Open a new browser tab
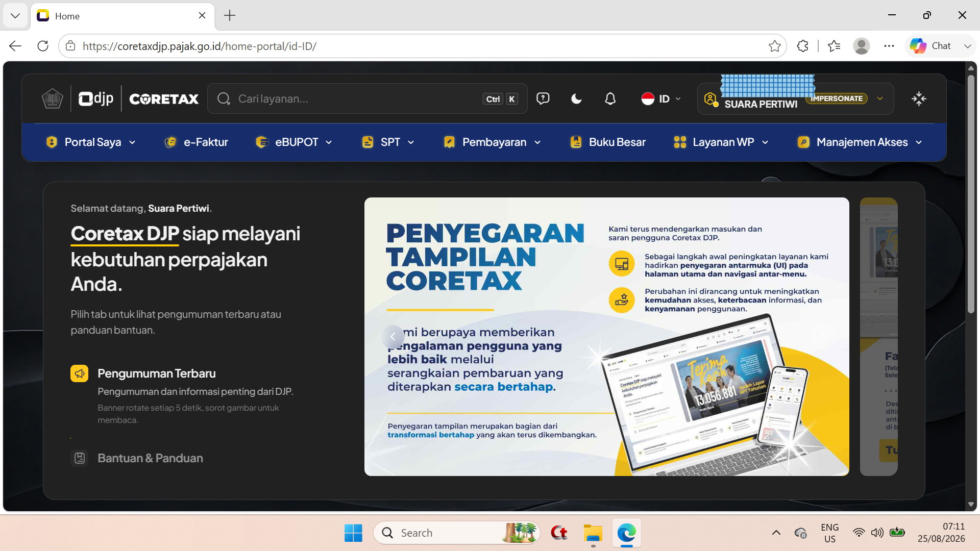This screenshot has width=980, height=551. 230,16
